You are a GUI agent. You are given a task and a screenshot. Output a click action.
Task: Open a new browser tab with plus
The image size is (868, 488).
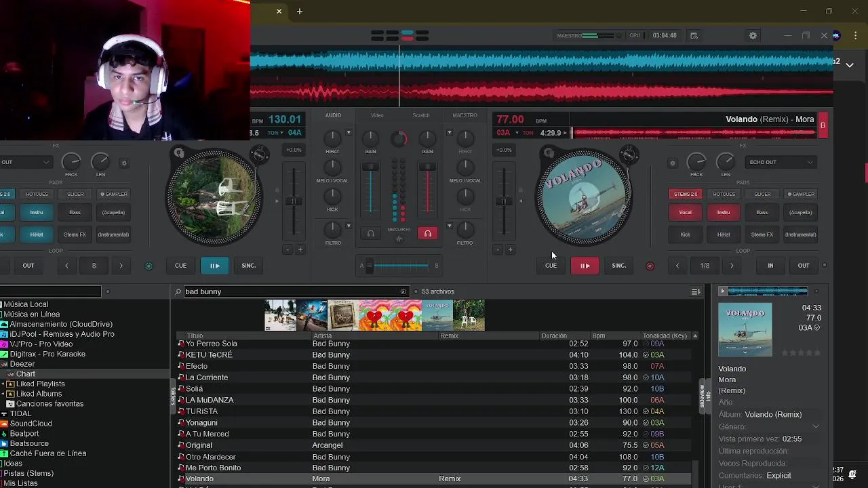point(299,11)
